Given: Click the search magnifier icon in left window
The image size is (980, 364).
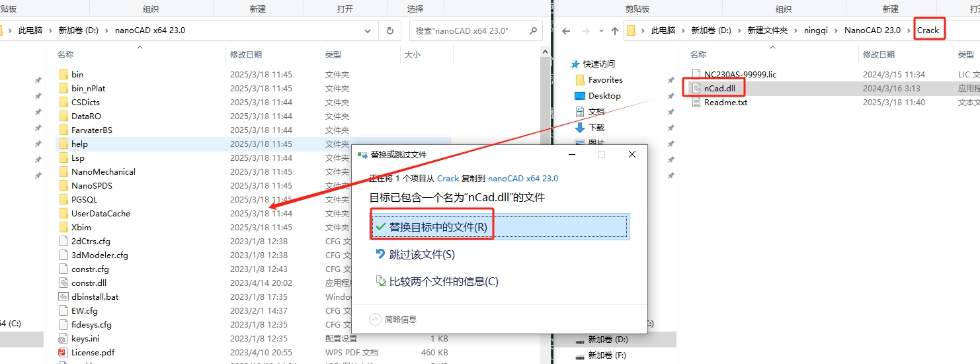Looking at the screenshot, I should [533, 30].
